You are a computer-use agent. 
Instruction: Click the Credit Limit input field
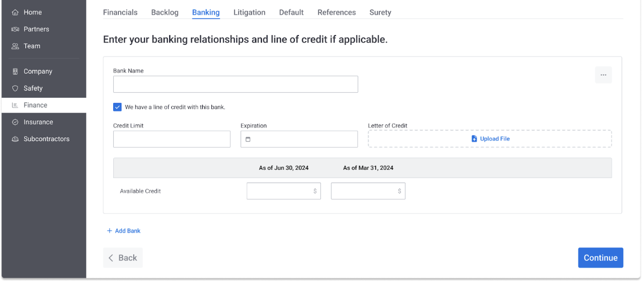[172, 139]
